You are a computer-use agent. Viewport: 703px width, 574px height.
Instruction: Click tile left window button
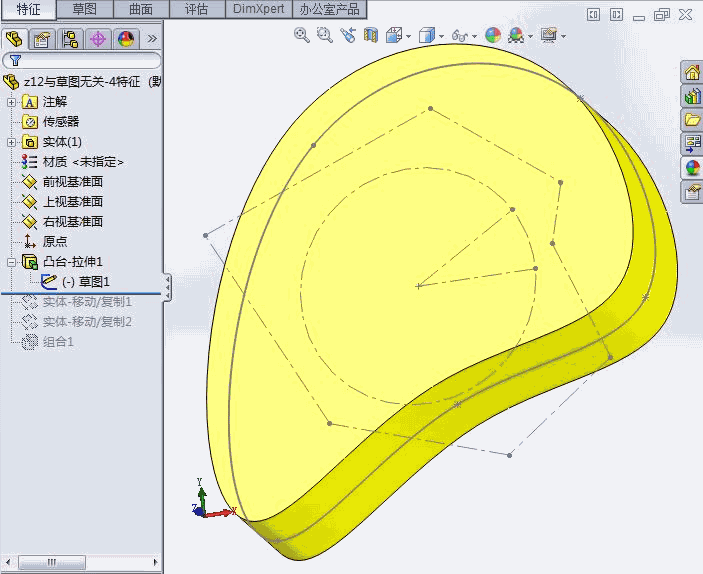pyautogui.click(x=593, y=15)
